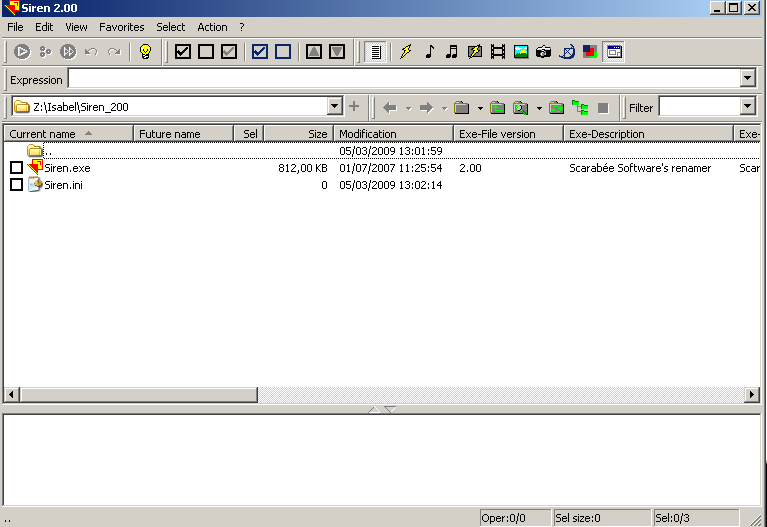
Task: Click the Exe-File version column header
Action: pyautogui.click(x=509, y=134)
